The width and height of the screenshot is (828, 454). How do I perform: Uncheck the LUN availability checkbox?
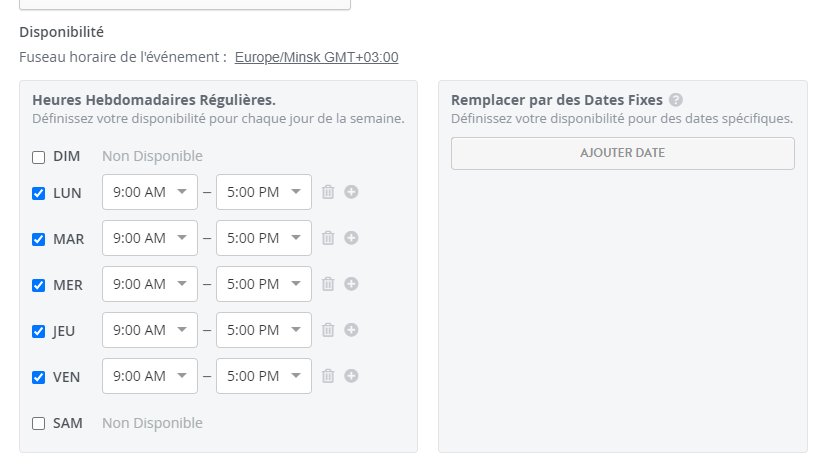[x=39, y=193]
